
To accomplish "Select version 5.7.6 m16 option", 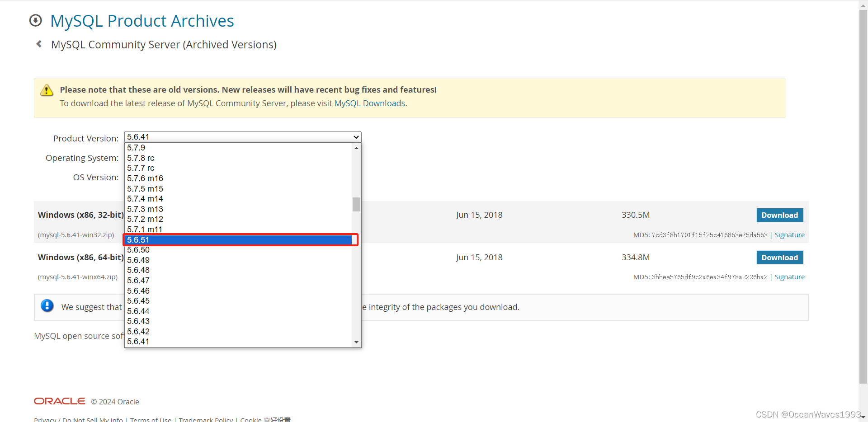I will (238, 178).
